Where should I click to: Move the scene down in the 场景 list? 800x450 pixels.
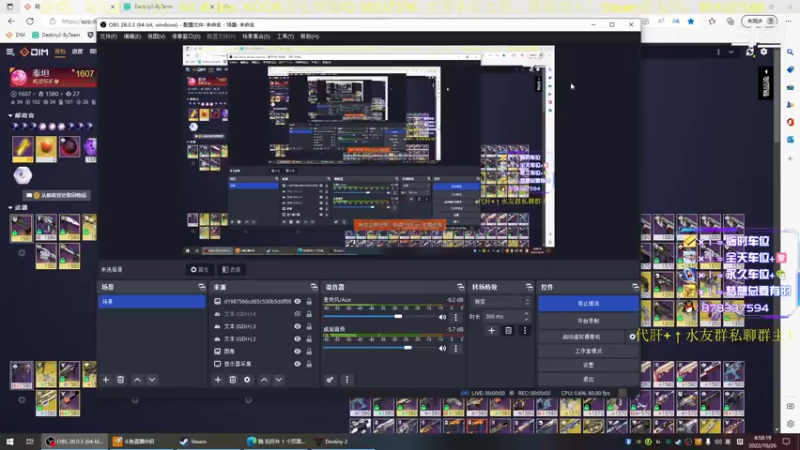coord(152,380)
